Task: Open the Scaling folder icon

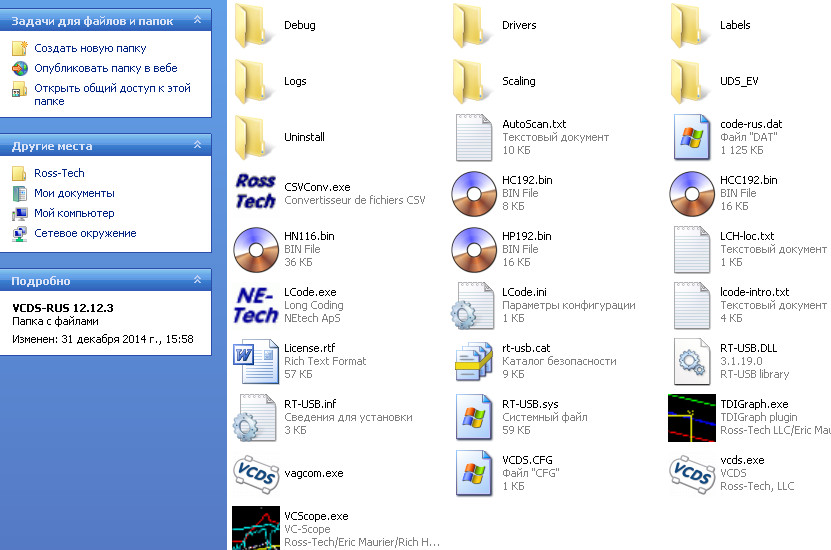Action: [x=472, y=81]
